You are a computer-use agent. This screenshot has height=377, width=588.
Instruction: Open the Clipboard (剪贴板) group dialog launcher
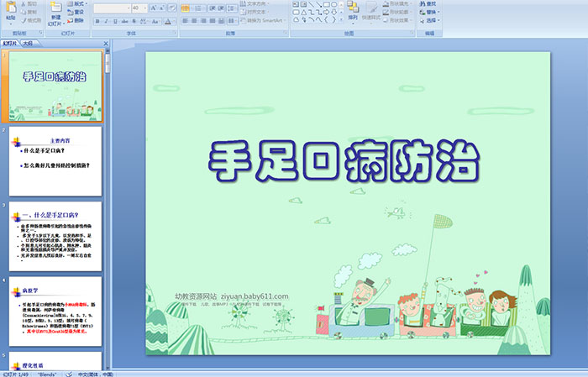(x=41, y=34)
